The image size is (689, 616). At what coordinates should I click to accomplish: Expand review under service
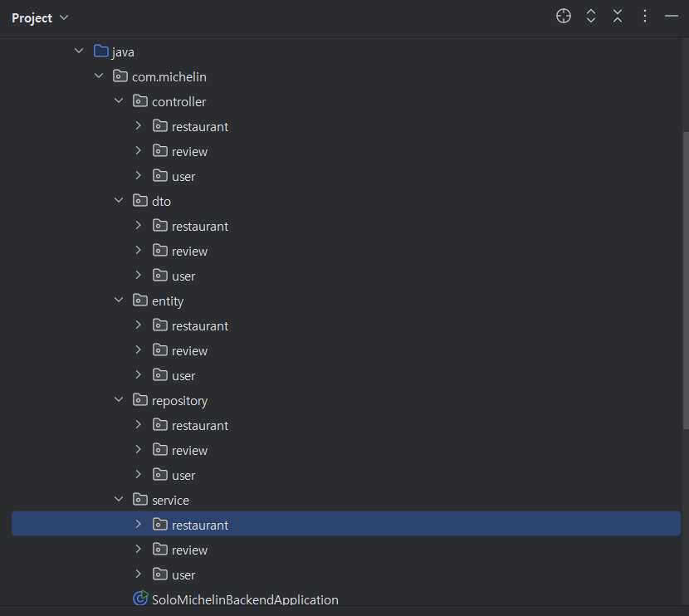[139, 550]
